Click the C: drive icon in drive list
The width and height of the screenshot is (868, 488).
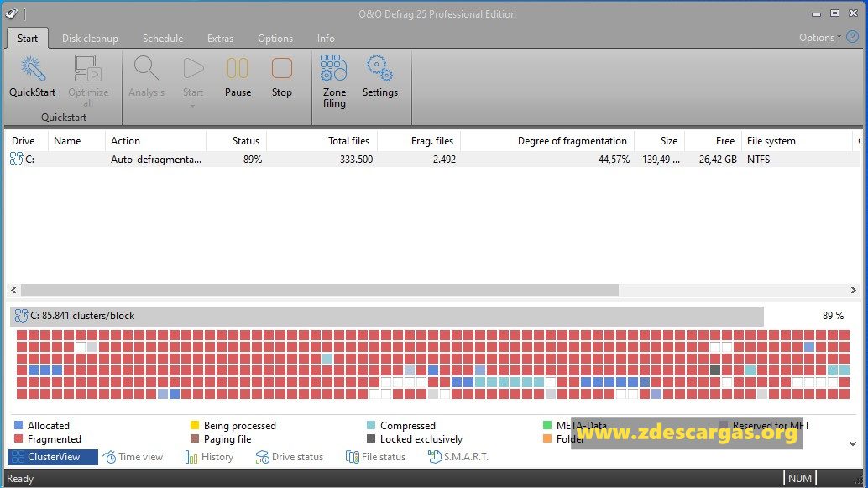click(x=16, y=159)
